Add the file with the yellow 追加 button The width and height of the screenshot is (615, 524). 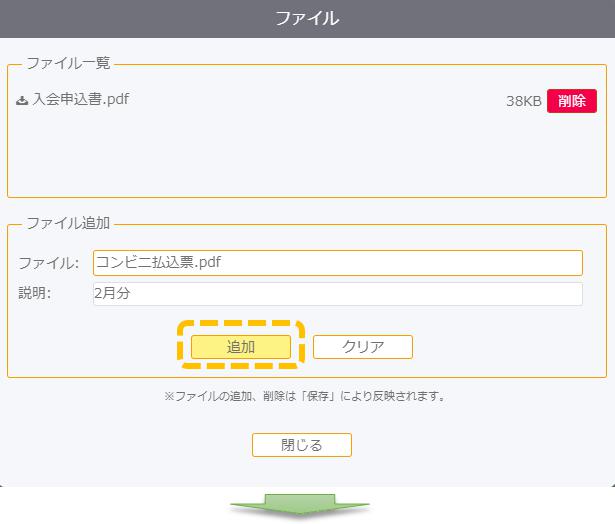[x=241, y=347]
